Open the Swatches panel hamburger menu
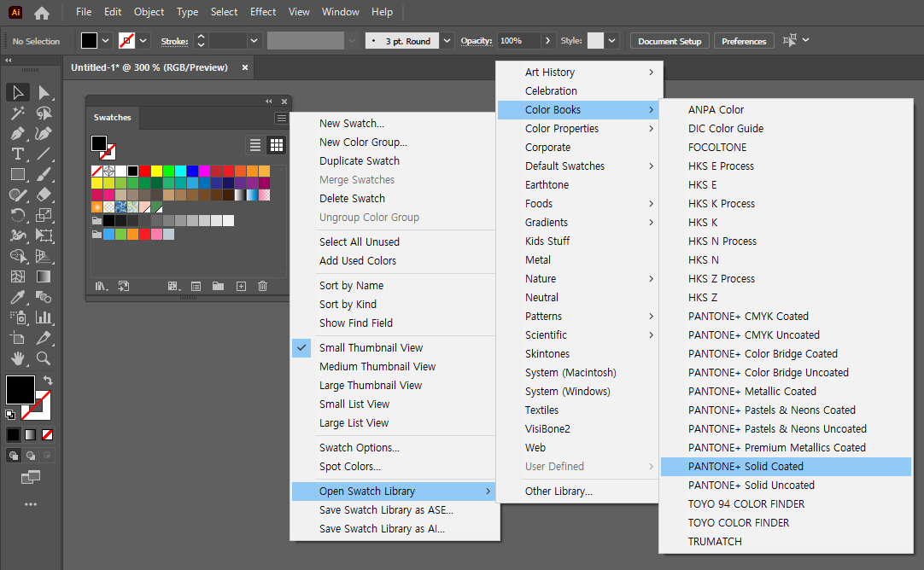Image resolution: width=924 pixels, height=570 pixels. pyautogui.click(x=282, y=119)
